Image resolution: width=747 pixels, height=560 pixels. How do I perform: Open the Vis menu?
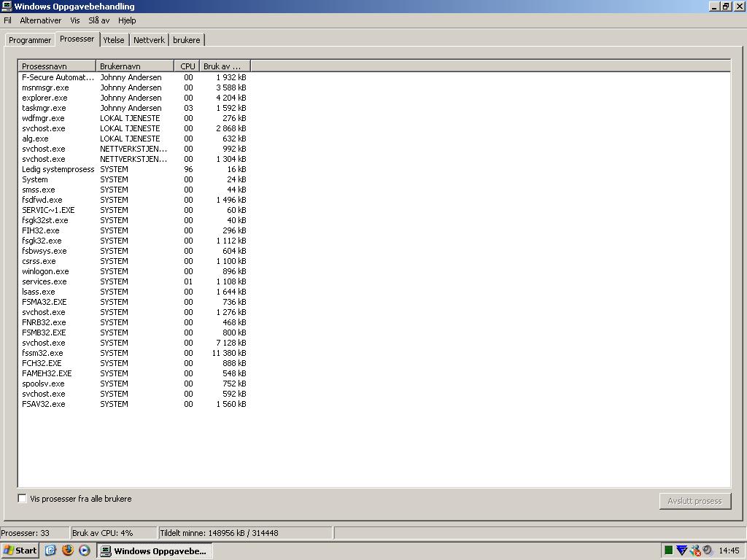tap(75, 20)
